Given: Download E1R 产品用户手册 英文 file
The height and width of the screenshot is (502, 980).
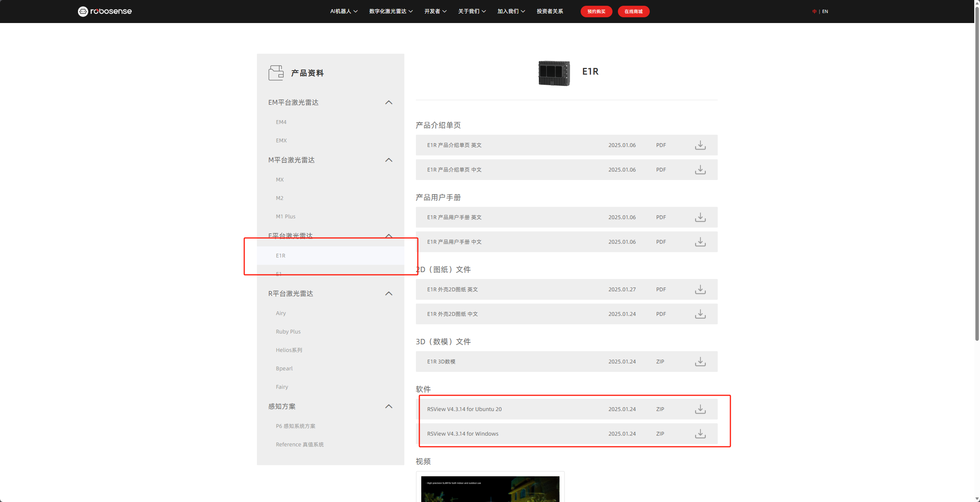Looking at the screenshot, I should [x=700, y=217].
